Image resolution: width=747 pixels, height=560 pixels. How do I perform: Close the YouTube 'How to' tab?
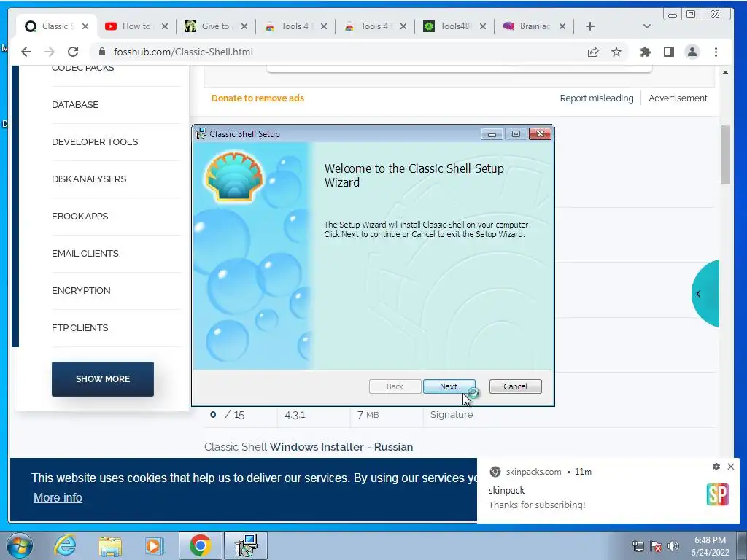[165, 26]
